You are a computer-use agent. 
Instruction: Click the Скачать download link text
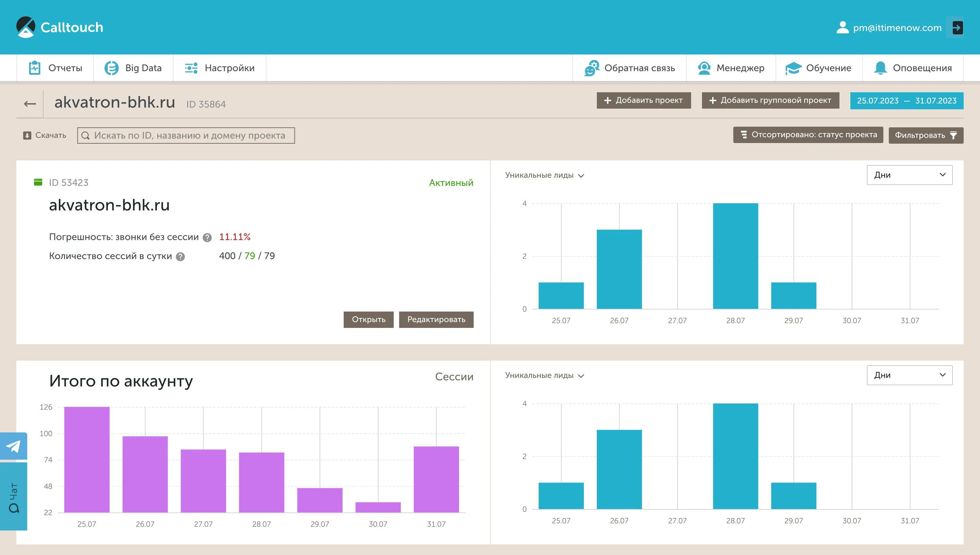point(51,135)
